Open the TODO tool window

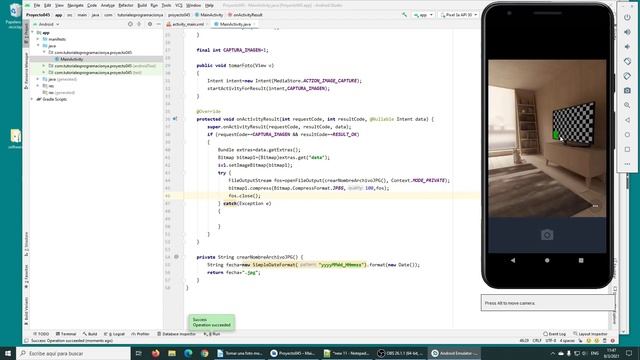[x=41, y=334]
